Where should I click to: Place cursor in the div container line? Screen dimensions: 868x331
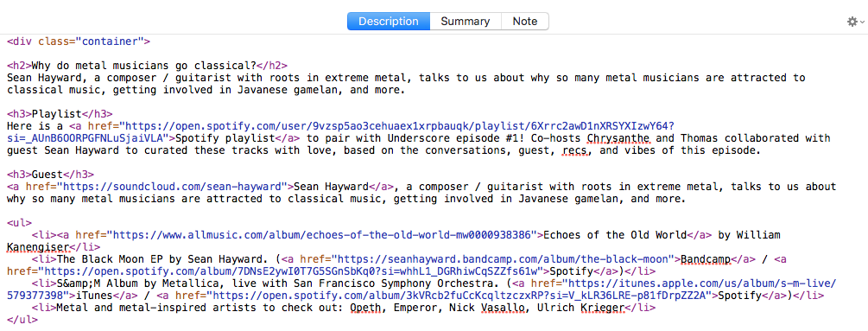point(79,41)
